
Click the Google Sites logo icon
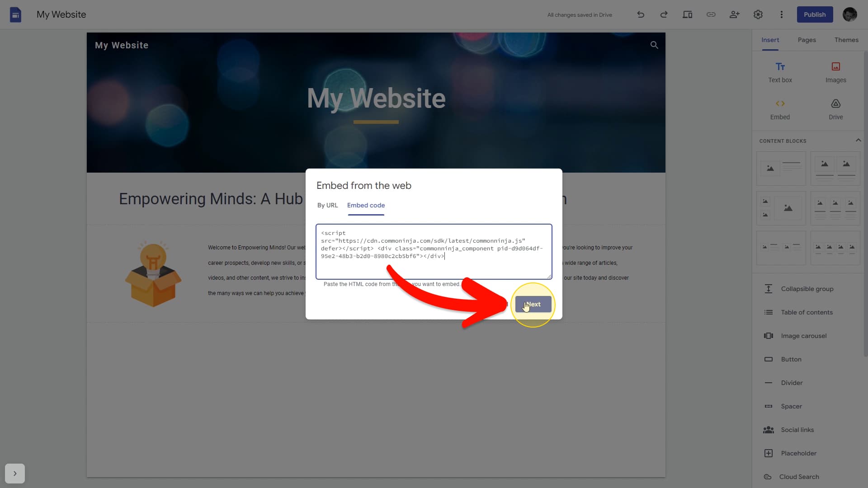pyautogui.click(x=15, y=14)
